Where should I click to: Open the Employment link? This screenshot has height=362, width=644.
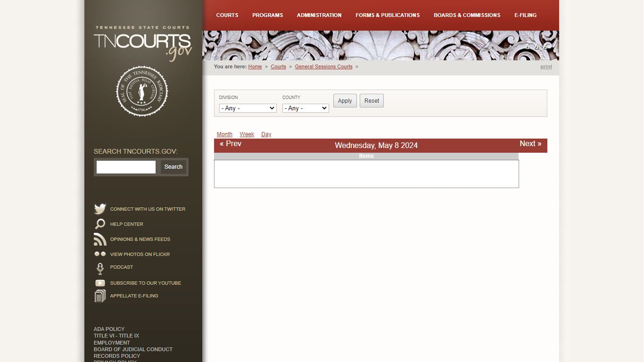[112, 343]
